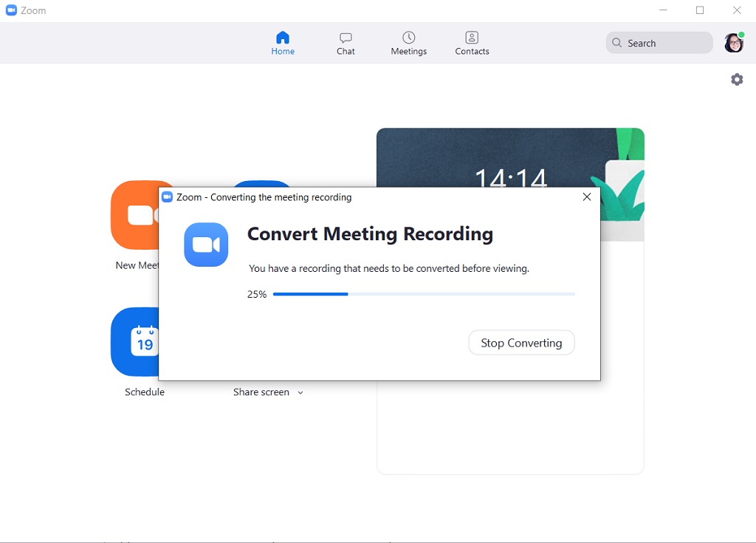
Task: Click the conversion progress bar
Action: (423, 294)
